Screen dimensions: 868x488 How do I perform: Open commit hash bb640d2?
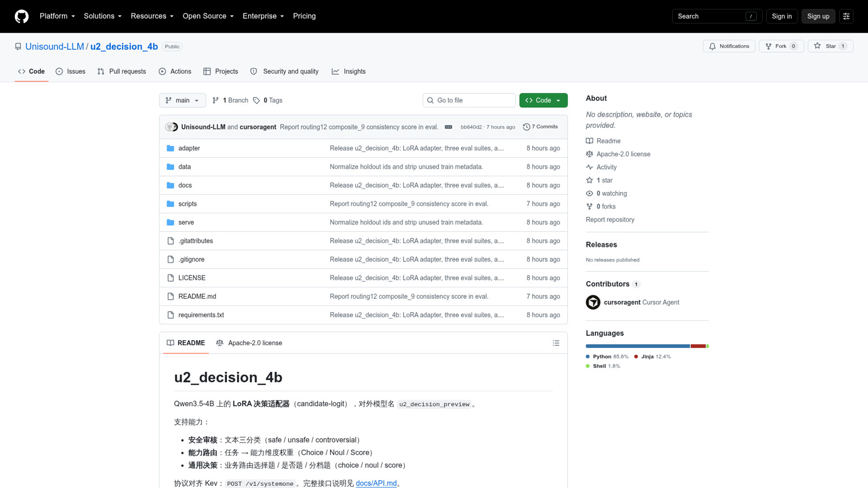[x=471, y=127]
